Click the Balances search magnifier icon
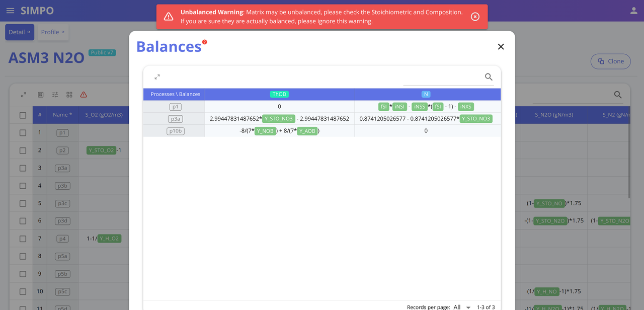The height and width of the screenshot is (310, 644). (489, 77)
